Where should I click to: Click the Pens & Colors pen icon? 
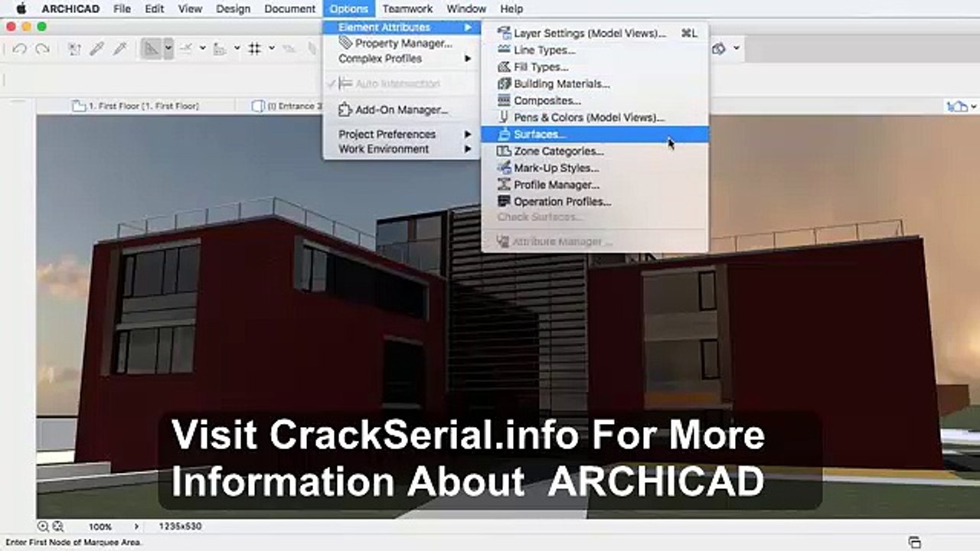(504, 117)
